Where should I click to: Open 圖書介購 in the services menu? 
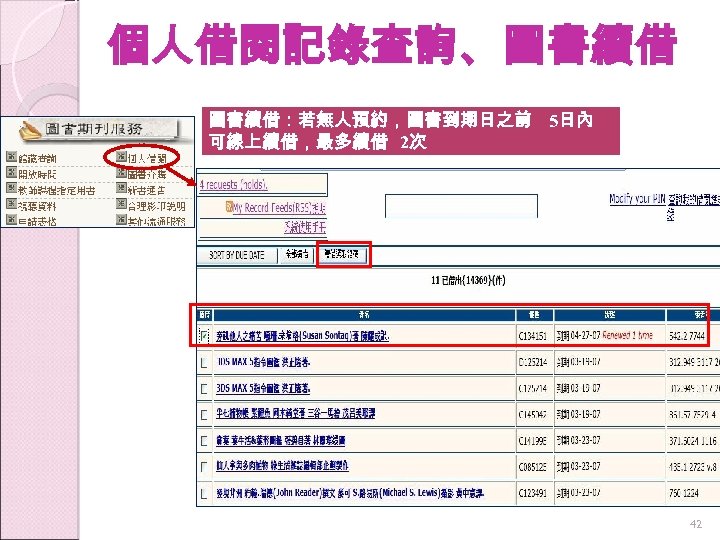point(147,174)
